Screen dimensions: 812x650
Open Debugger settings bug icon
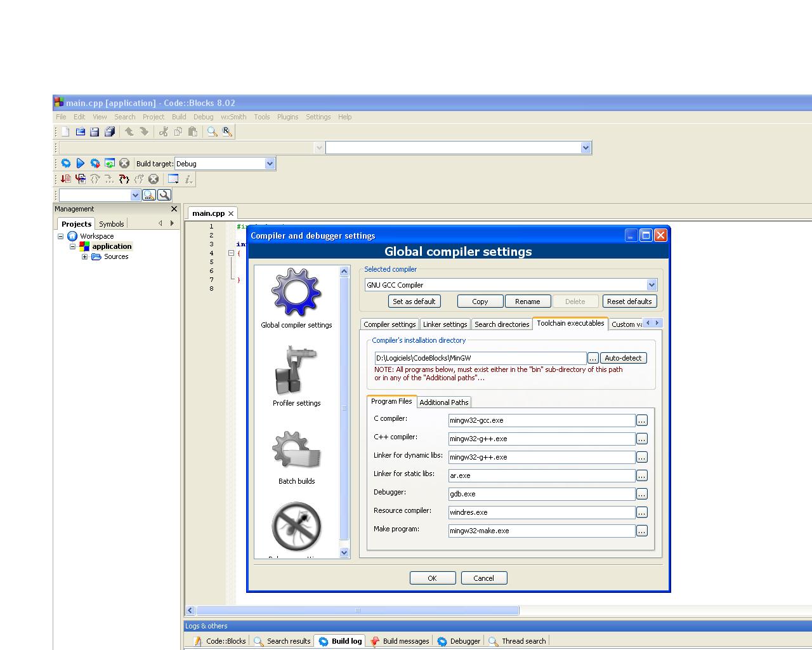point(296,526)
